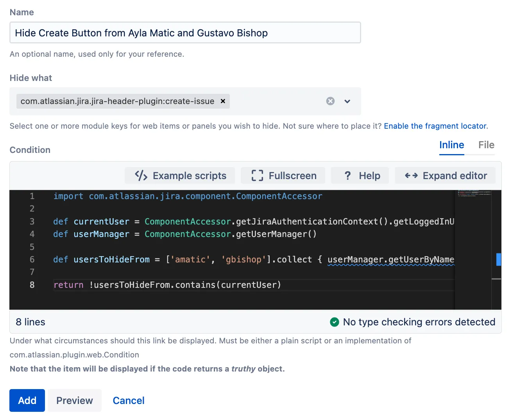Click the green check status icon
512x420 pixels.
point(335,322)
